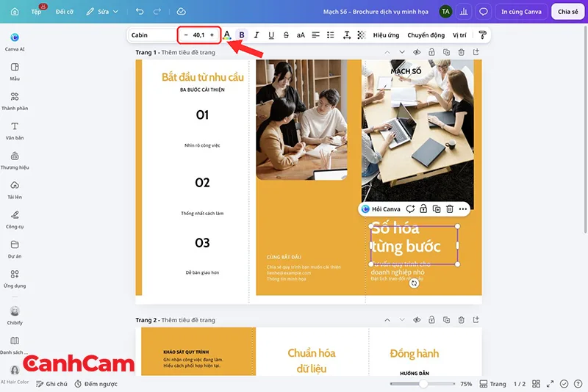588x392 pixels.
Task: Open the Tải lên uploads panel
Action: (15, 189)
